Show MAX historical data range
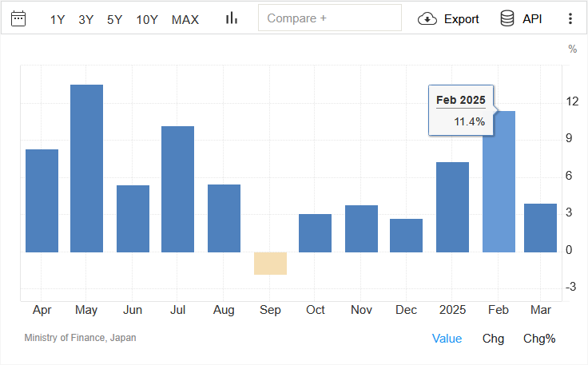The image size is (588, 365). pyautogui.click(x=185, y=19)
